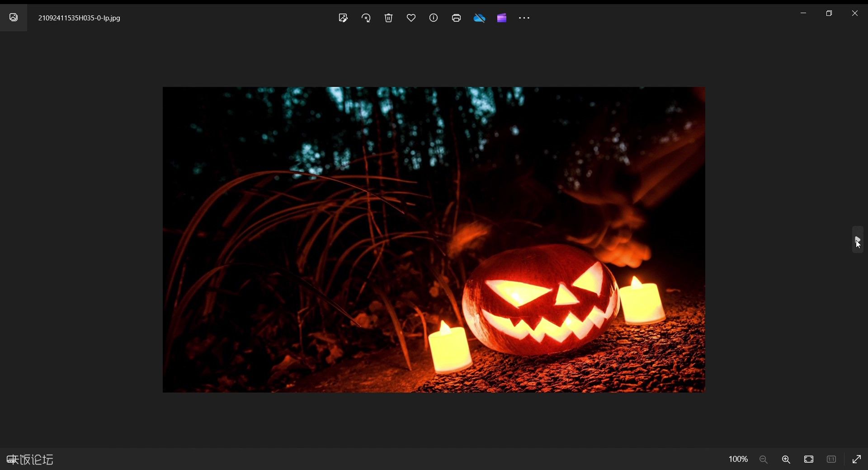Open OneDrive cloud icon

[479, 18]
